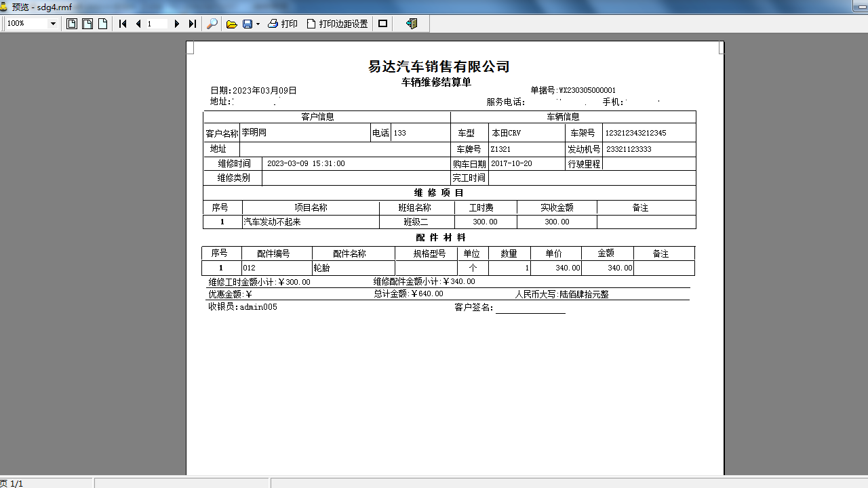868x488 pixels.
Task: Toggle the full screen rectangle icon
Action: point(383,24)
